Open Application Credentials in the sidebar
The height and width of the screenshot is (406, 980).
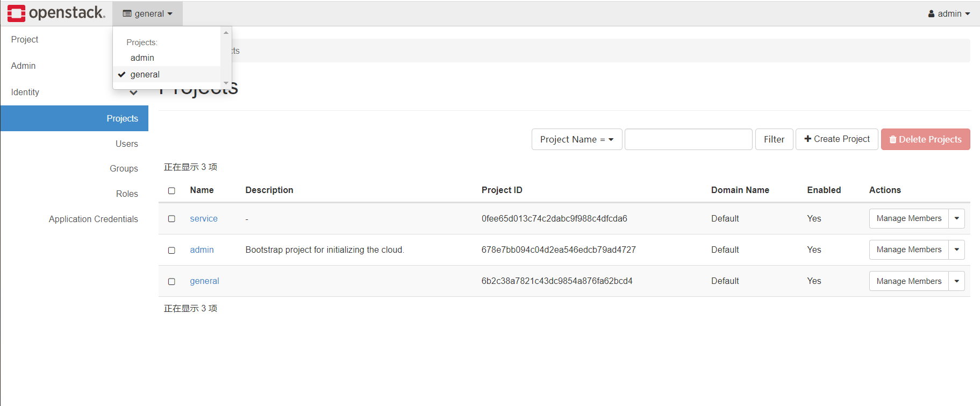pyautogui.click(x=94, y=219)
